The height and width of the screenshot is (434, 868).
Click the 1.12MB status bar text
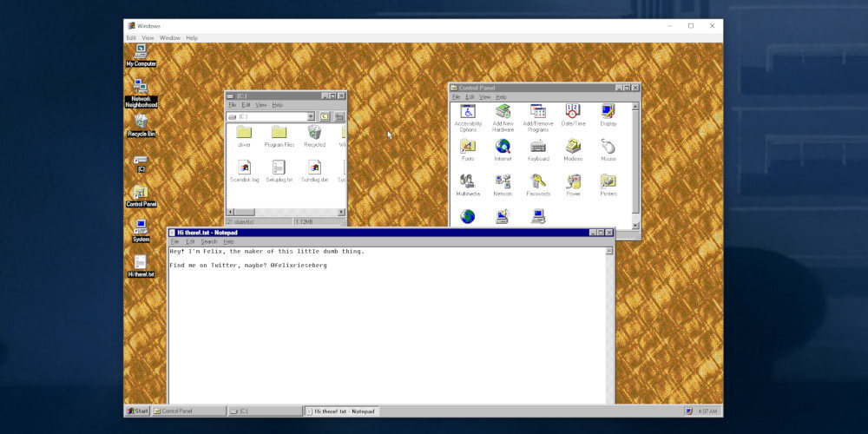pyautogui.click(x=304, y=221)
